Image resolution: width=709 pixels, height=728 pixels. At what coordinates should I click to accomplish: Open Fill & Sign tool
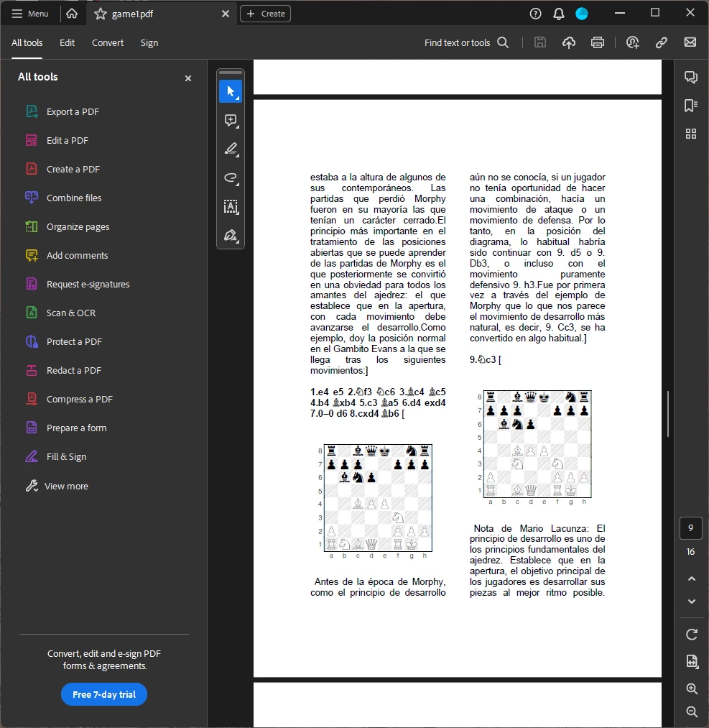56,457
